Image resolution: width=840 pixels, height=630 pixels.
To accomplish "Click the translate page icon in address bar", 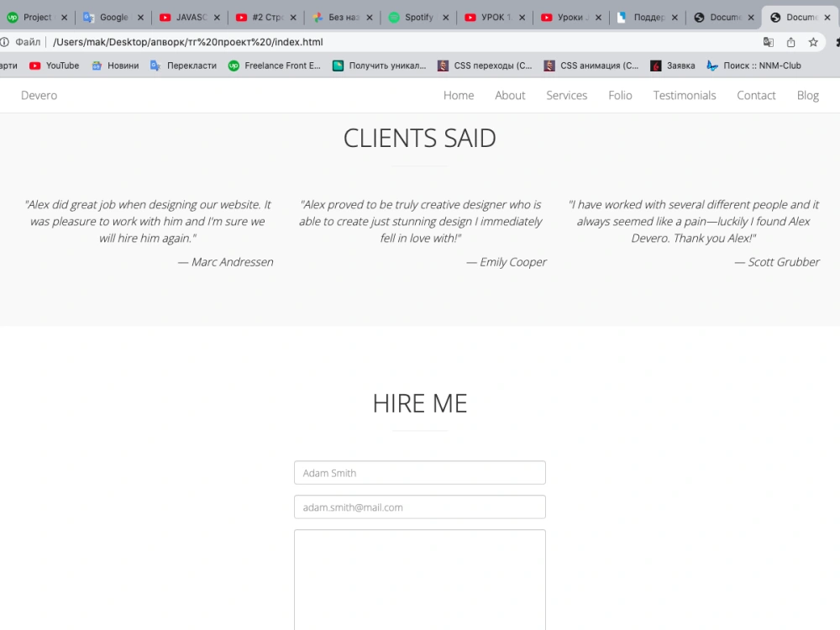I will [769, 40].
